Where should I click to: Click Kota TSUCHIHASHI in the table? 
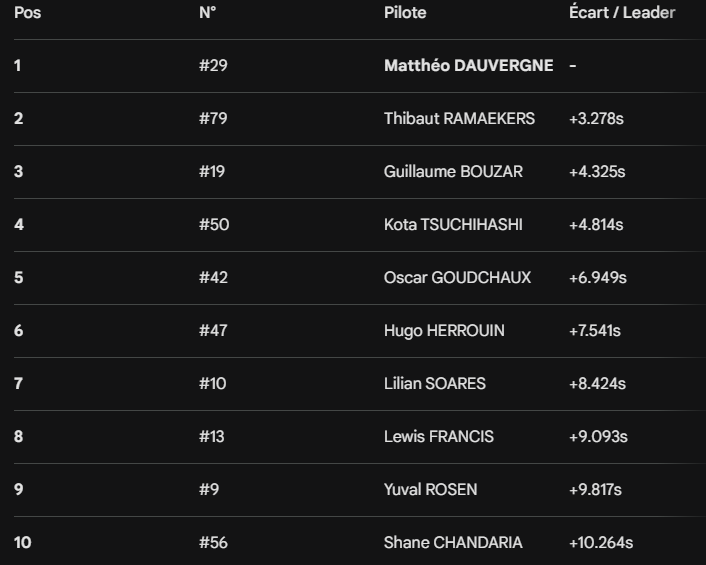click(453, 225)
